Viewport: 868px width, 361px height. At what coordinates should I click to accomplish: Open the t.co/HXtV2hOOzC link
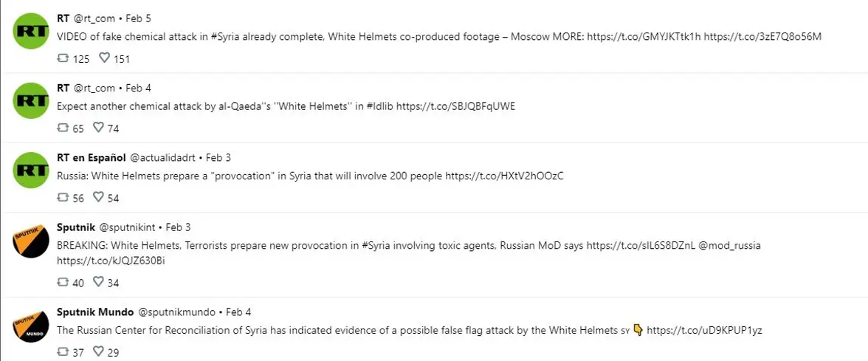point(504,176)
